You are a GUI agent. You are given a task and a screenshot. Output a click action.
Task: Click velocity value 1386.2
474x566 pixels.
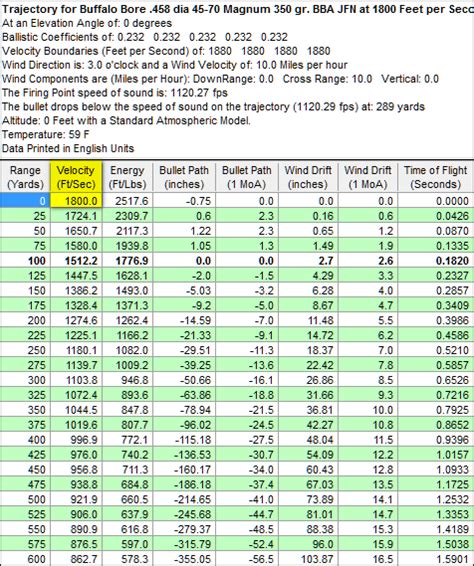click(76, 291)
